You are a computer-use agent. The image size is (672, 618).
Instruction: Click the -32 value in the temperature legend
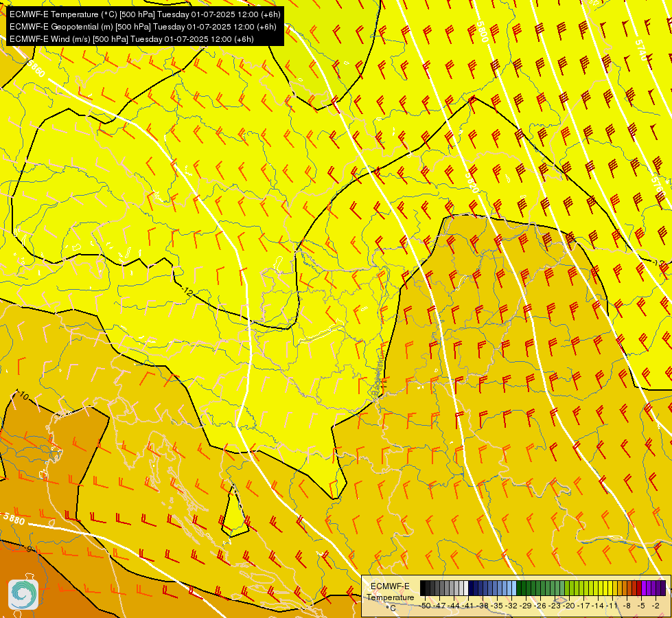(511, 606)
